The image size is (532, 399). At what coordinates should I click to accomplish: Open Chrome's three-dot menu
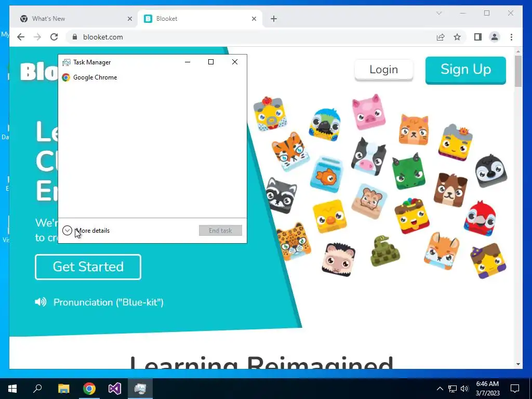511,37
